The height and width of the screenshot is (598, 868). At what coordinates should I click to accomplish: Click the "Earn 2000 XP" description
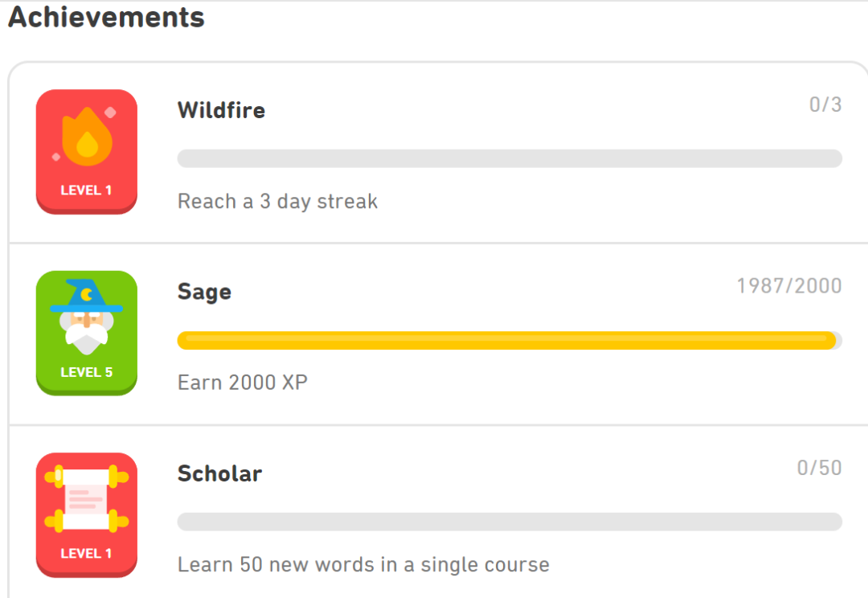(x=242, y=383)
